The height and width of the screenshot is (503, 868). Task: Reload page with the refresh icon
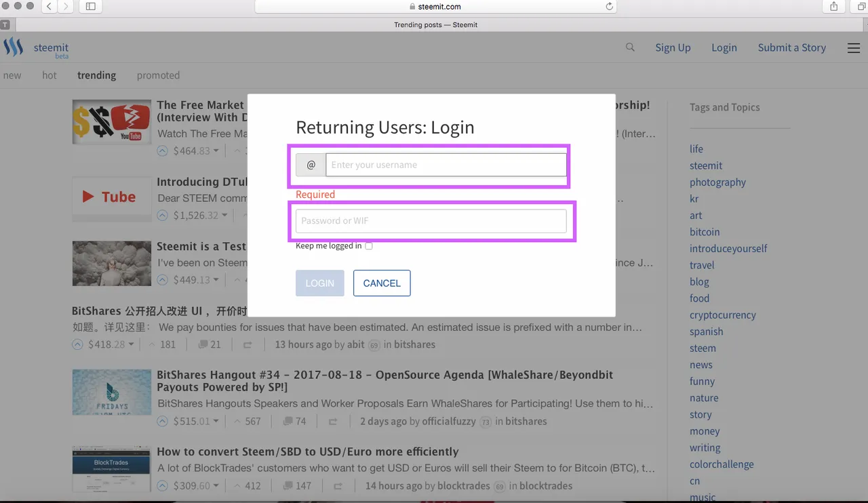609,6
